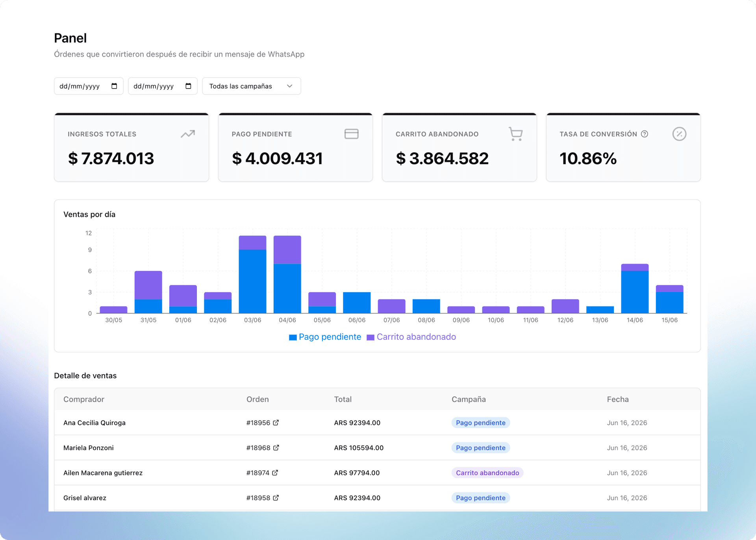Image resolution: width=756 pixels, height=540 pixels.
Task: Open external link icon for order #18968
Action: [276, 448]
